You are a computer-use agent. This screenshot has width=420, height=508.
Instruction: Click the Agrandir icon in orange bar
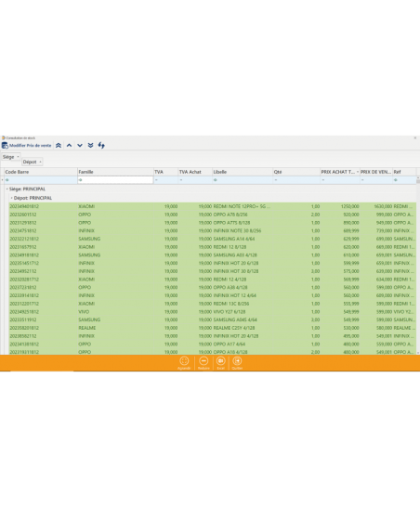pyautogui.click(x=184, y=363)
